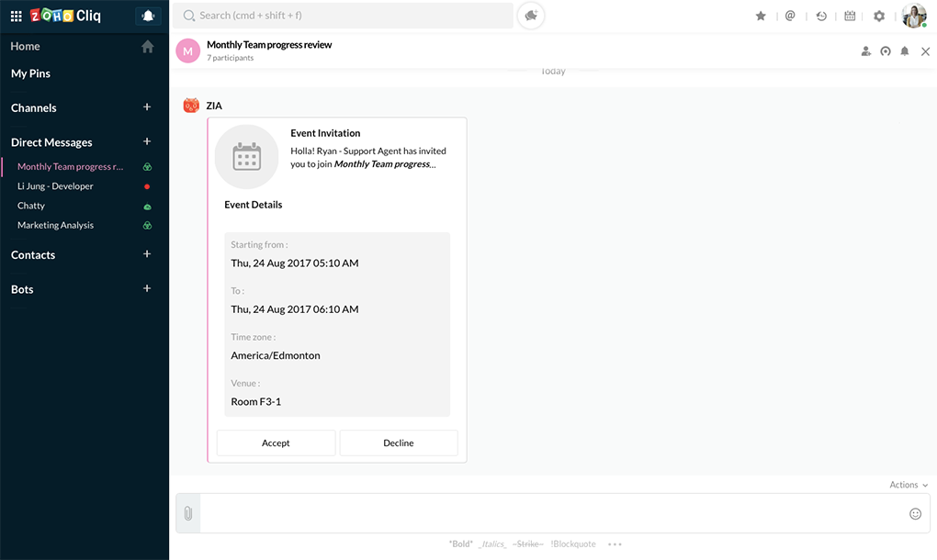Click plus next to Channels

(147, 107)
